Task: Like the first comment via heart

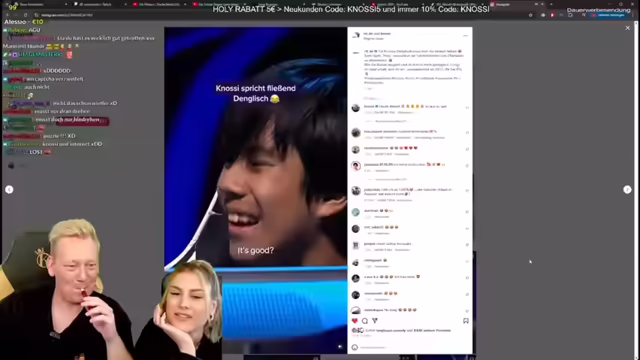Action: click(x=467, y=108)
